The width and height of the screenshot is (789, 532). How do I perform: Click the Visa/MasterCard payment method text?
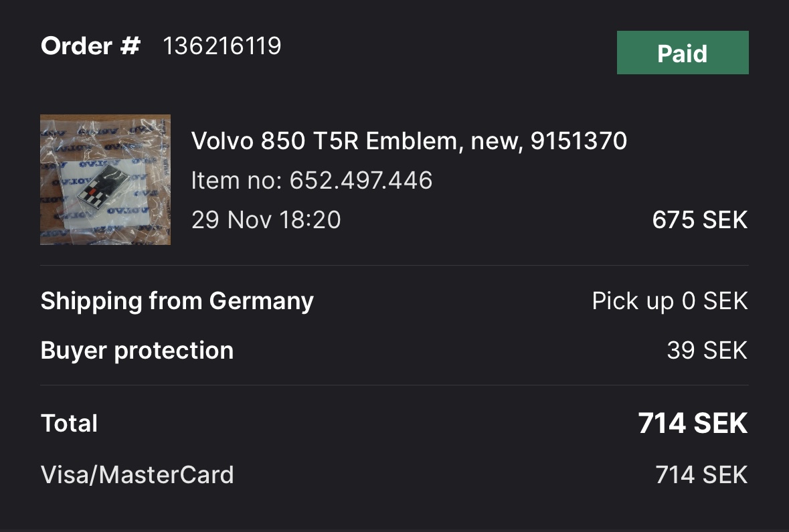(x=137, y=475)
